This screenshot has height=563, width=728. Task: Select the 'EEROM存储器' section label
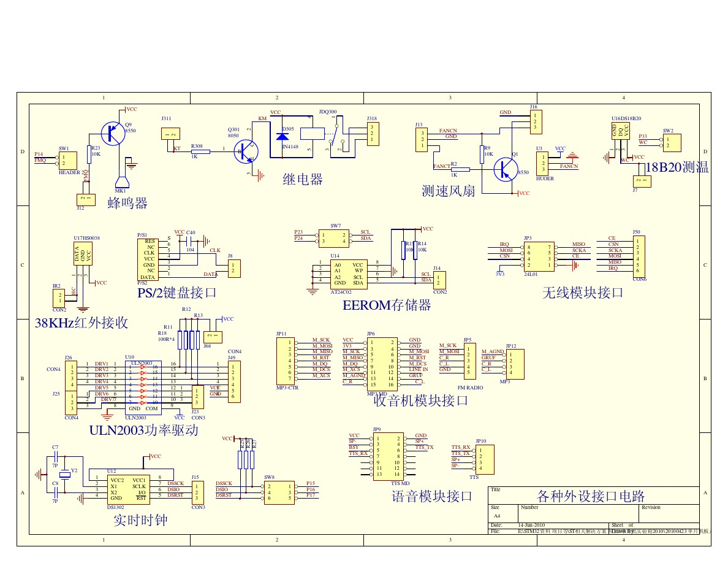pos(387,305)
